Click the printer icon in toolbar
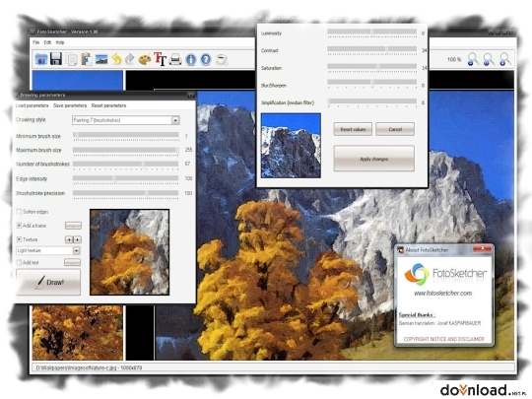The width and height of the screenshot is (532, 399). 175,59
